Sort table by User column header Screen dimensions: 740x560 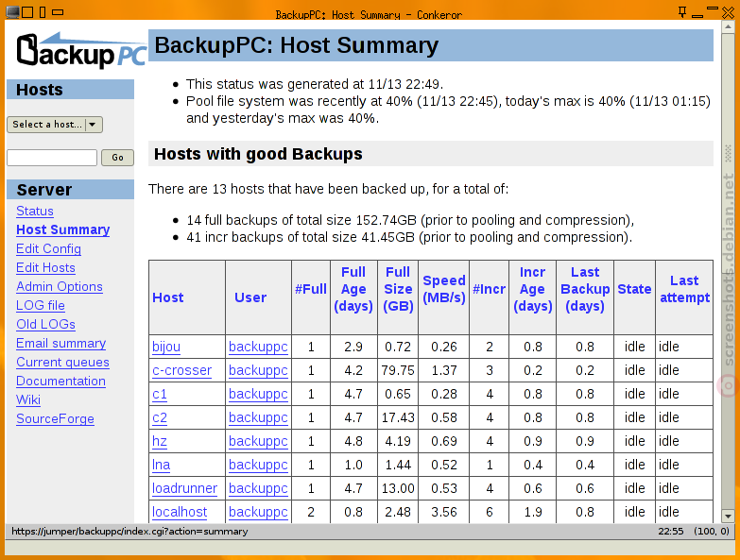(250, 297)
